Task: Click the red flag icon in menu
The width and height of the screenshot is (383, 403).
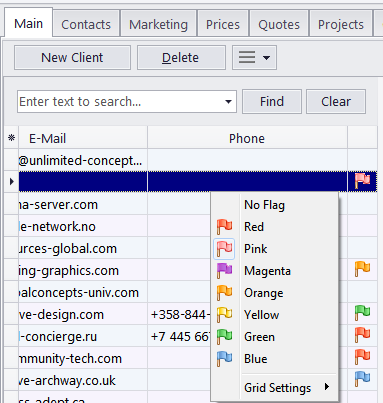Action: tap(224, 227)
